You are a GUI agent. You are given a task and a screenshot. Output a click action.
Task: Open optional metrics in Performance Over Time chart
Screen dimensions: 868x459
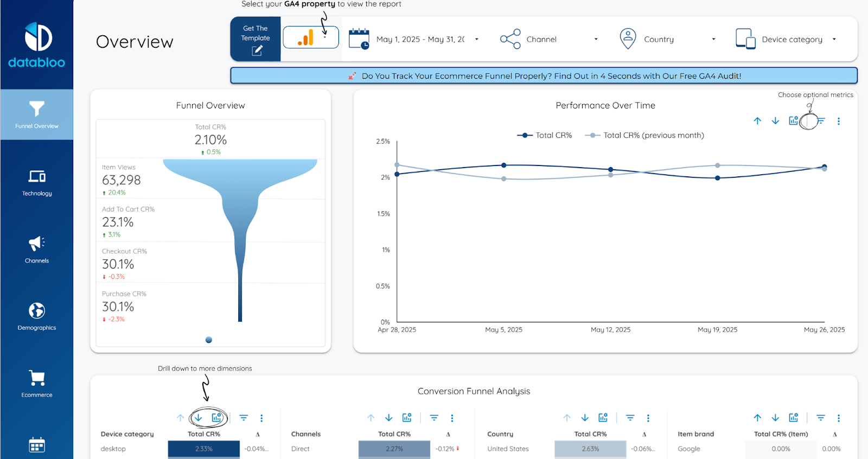click(794, 120)
